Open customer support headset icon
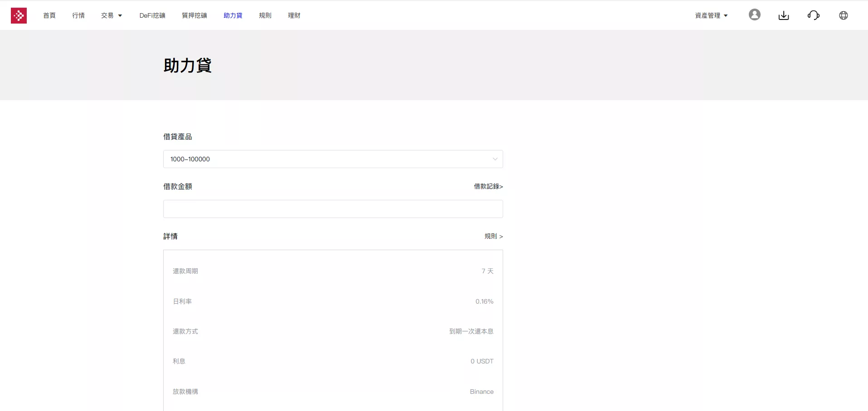 coord(813,15)
